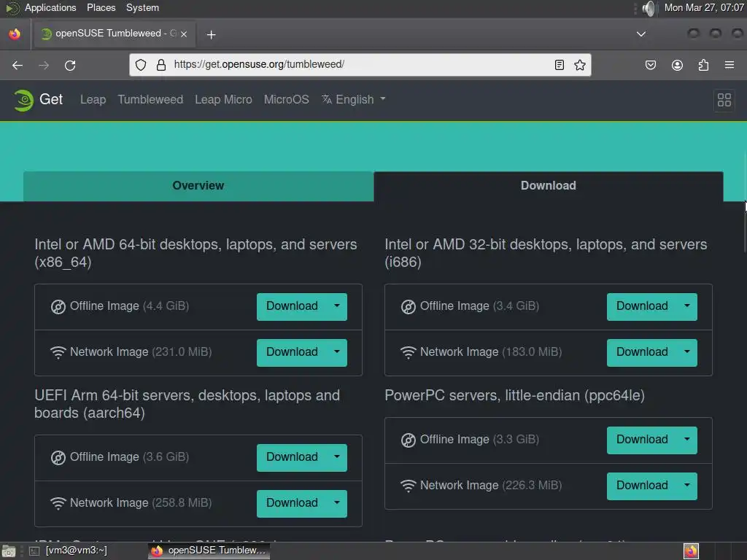Open the English language dropdown
747x560 pixels.
click(354, 99)
